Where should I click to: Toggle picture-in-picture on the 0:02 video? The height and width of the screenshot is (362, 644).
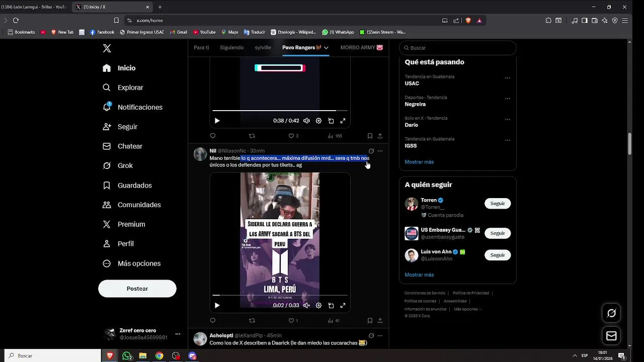tap(331, 305)
